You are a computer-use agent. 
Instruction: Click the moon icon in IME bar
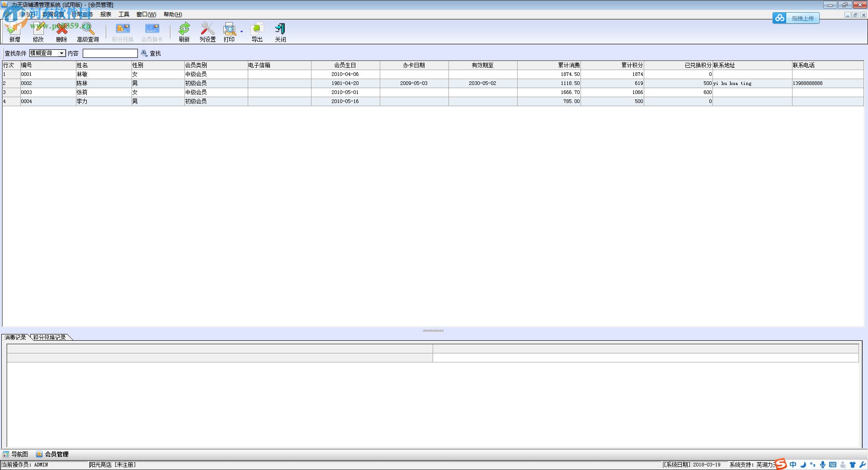click(x=803, y=465)
